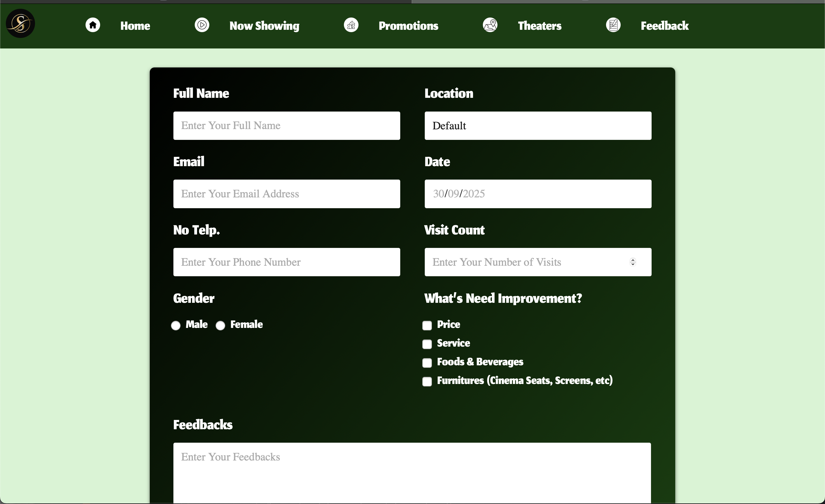Select the Male radio button
This screenshot has height=504, width=825.
[176, 325]
